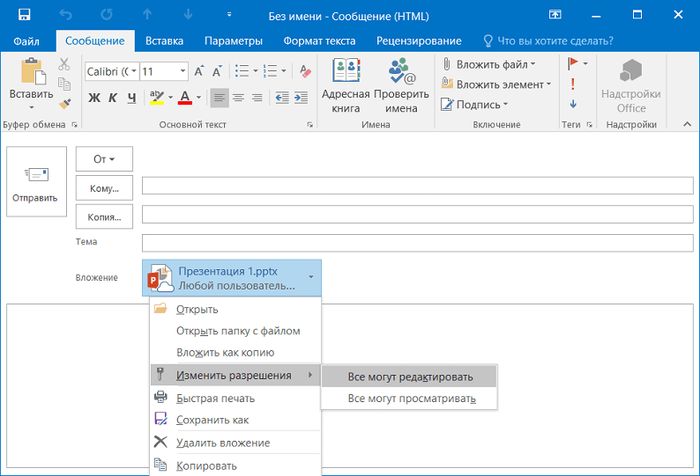This screenshot has width=700, height=476.
Task: Click the Кому... (To) button
Action: tap(104, 187)
